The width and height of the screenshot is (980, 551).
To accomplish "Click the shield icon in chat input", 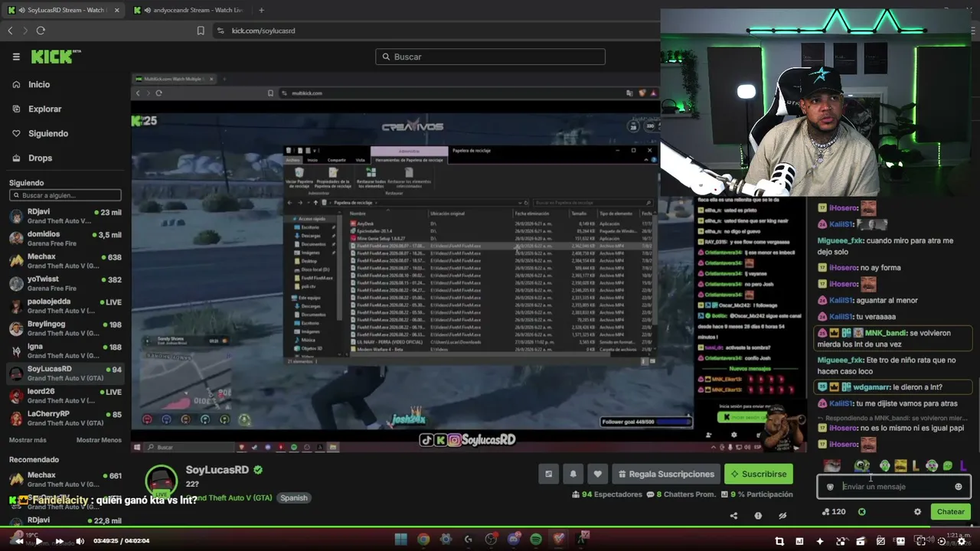I will [830, 487].
